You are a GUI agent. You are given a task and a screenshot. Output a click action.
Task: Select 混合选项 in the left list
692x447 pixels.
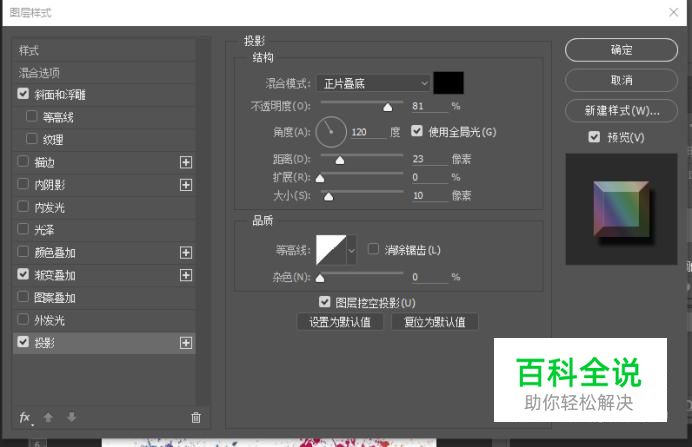pyautogui.click(x=104, y=73)
